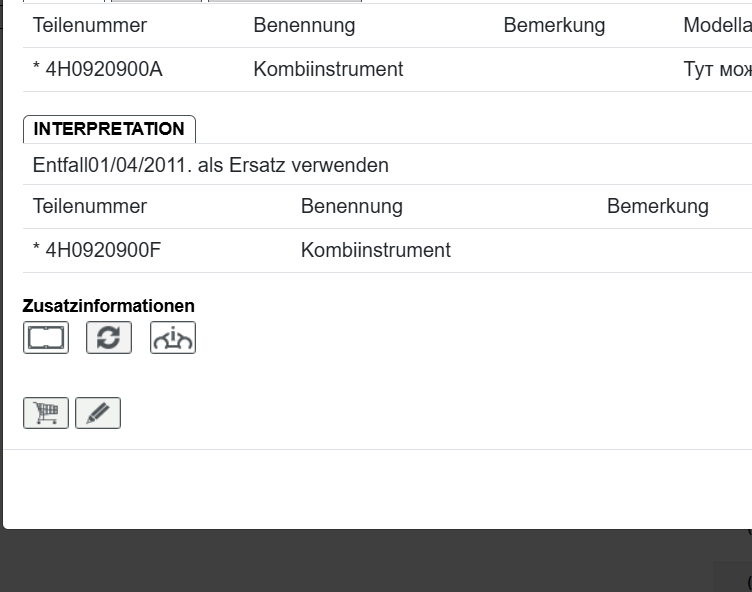Click the Entfall01/04/2011 replacement note

[210, 165]
